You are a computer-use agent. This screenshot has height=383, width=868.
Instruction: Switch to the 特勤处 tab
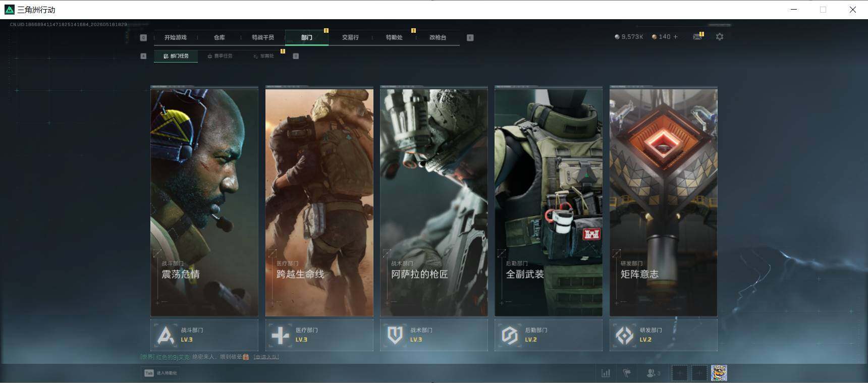click(x=394, y=37)
